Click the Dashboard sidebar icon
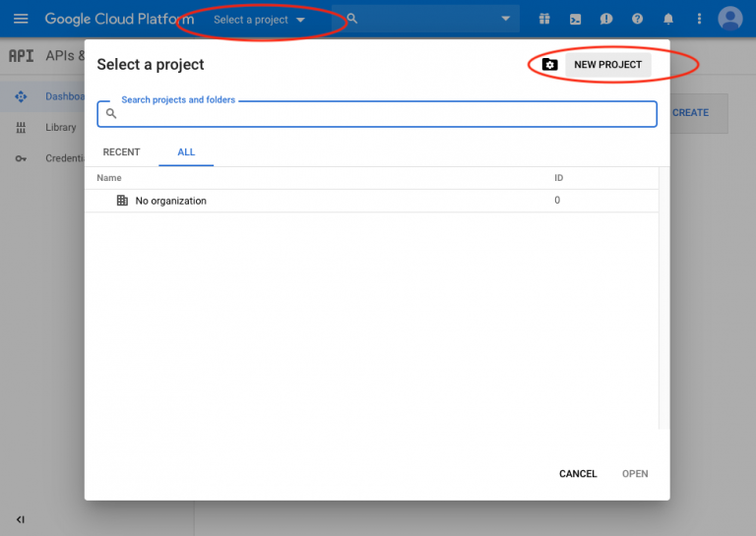This screenshot has width=756, height=536. (x=21, y=96)
